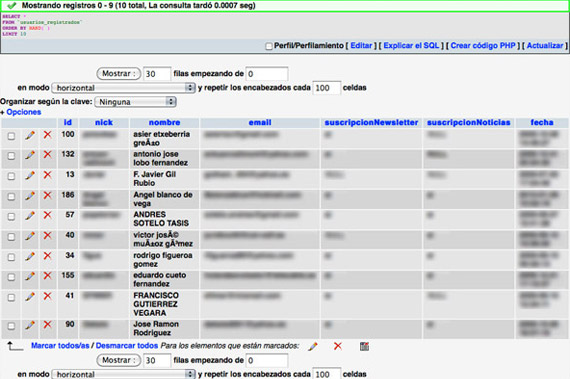Click the top Mostrar button
This screenshot has width=570, height=379.
119,74
